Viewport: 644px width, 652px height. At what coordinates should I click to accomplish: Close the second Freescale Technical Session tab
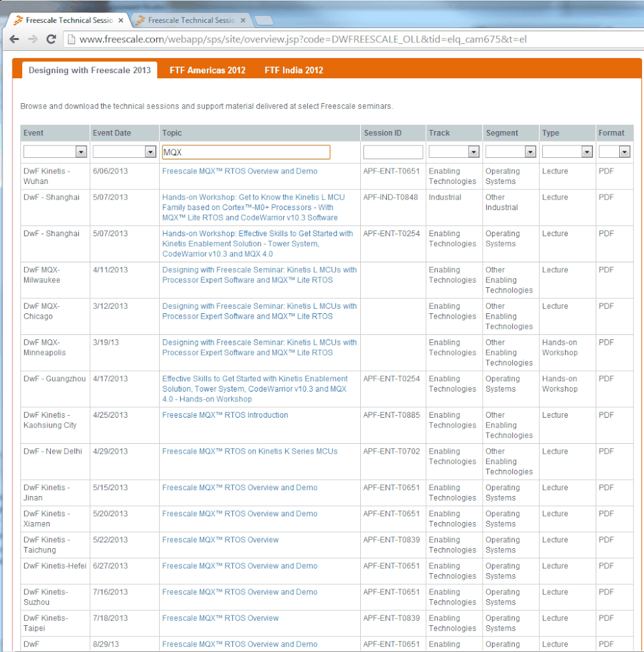242,20
